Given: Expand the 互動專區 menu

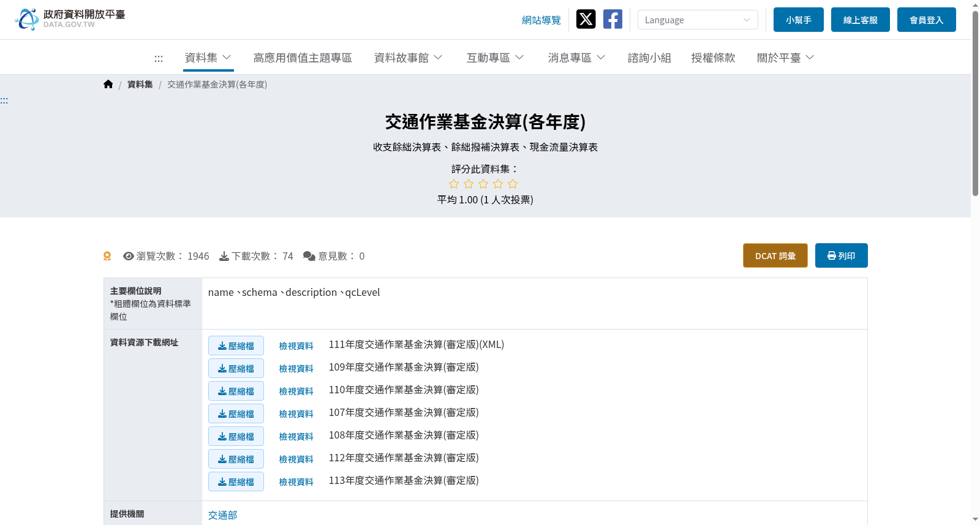Looking at the screenshot, I should 495,58.
